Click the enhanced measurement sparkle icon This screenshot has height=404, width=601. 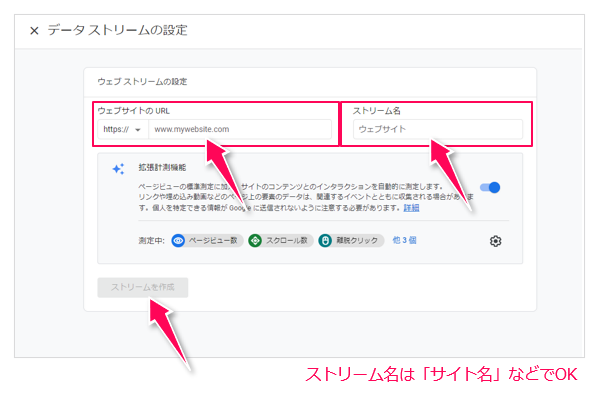pos(117,169)
